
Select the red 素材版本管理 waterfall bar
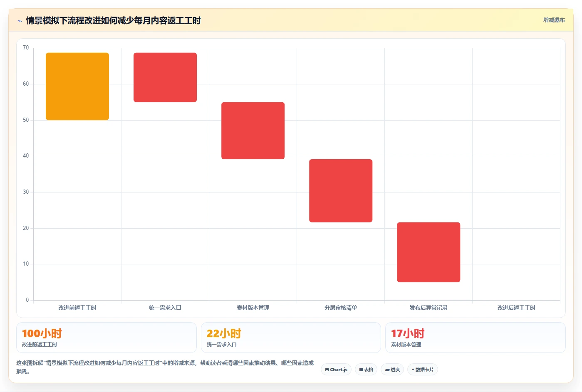(253, 131)
